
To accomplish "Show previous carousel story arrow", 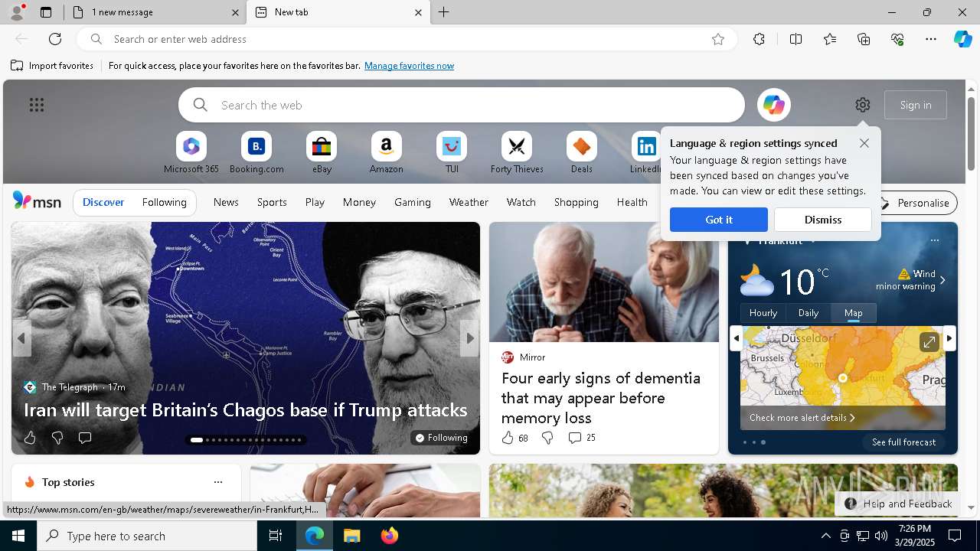I will point(21,338).
